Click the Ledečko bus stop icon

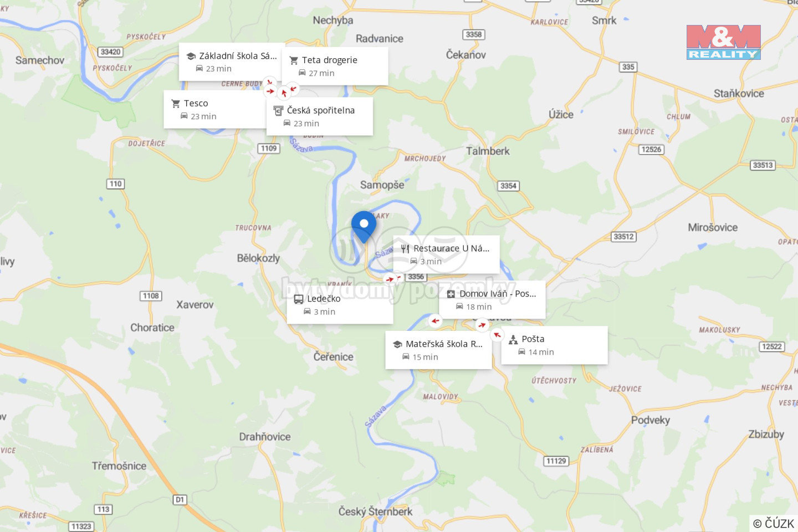(x=299, y=299)
